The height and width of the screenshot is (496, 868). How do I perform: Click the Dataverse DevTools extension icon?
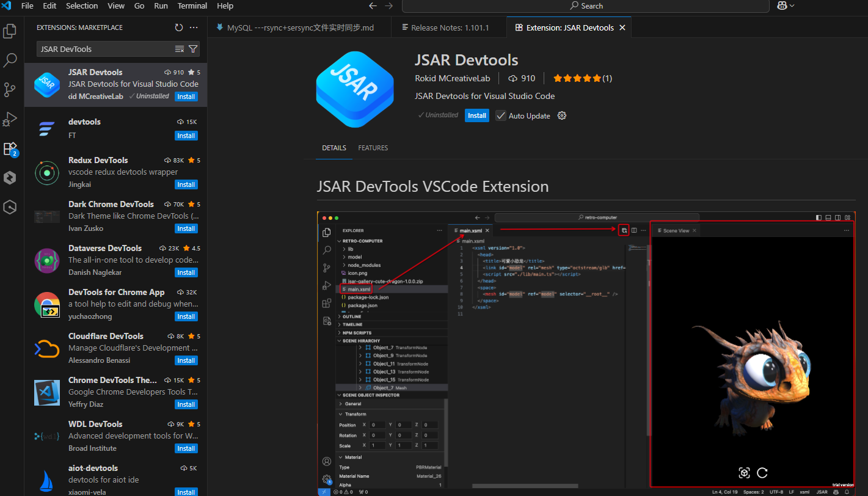[47, 261]
